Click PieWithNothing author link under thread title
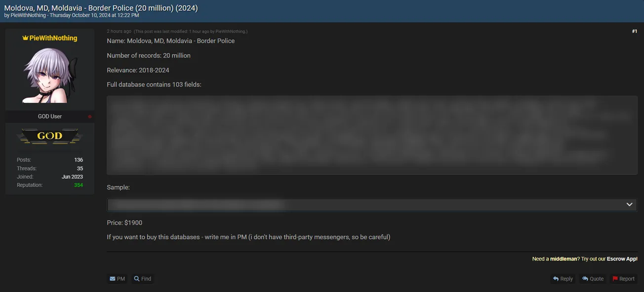The image size is (644, 292). [28, 16]
